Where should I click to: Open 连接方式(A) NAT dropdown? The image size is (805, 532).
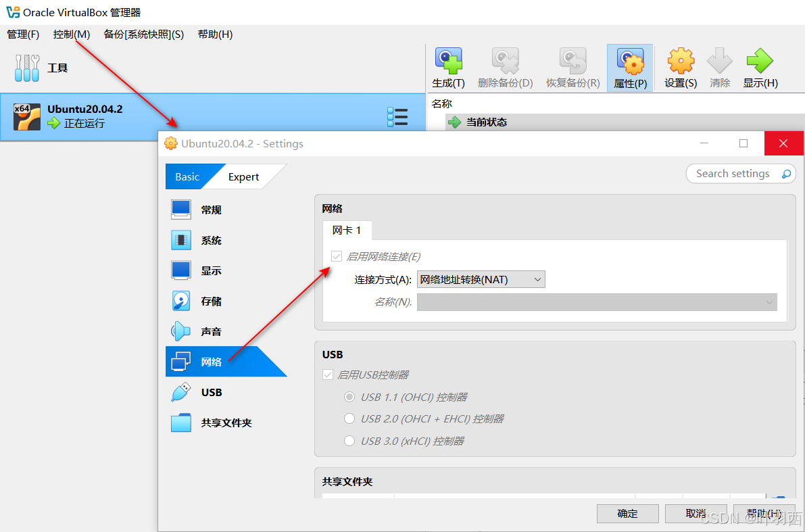pyautogui.click(x=481, y=280)
